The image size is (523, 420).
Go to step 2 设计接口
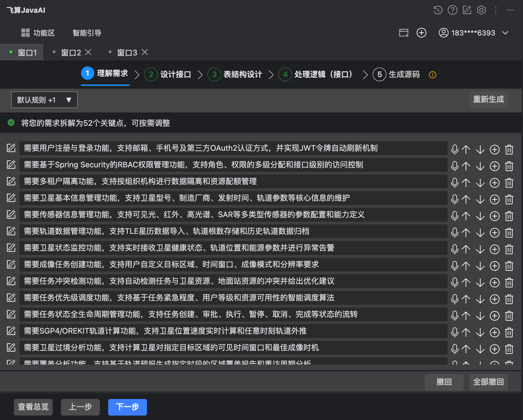click(168, 74)
